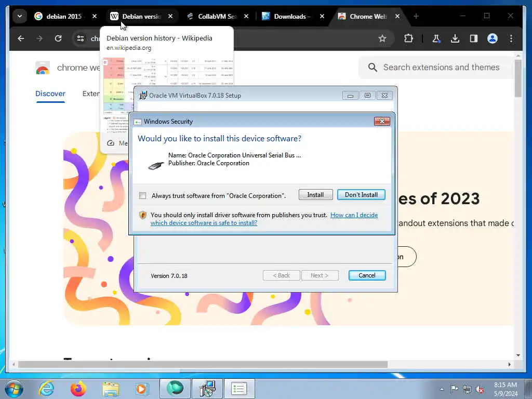This screenshot has height=399, width=532.
Task: Close the CollabVM tab
Action: [x=246, y=16]
